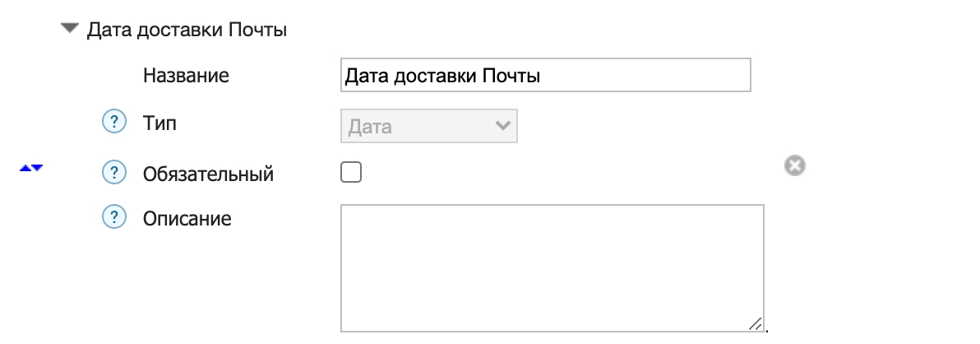Move field down with blue down arrow
This screenshot has width=980, height=344.
point(37,168)
